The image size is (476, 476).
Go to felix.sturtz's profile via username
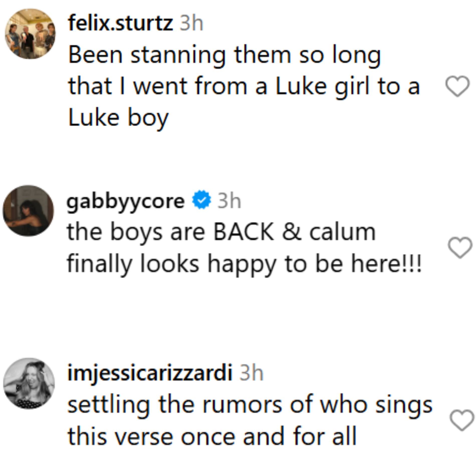[x=121, y=23]
